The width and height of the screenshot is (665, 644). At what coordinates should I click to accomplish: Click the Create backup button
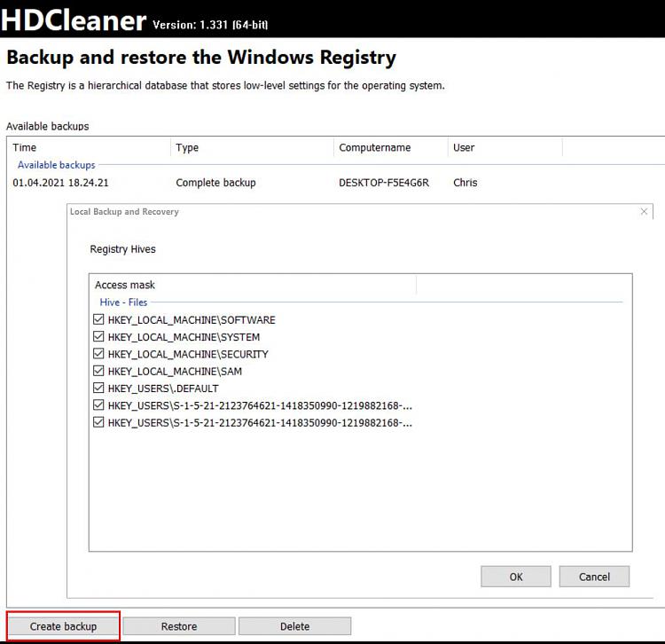point(63,626)
